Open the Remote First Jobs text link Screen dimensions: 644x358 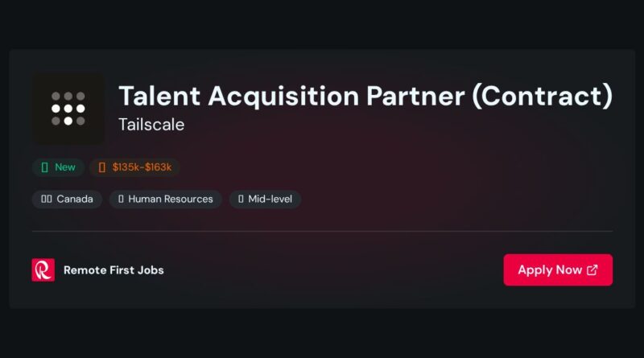[x=114, y=270]
